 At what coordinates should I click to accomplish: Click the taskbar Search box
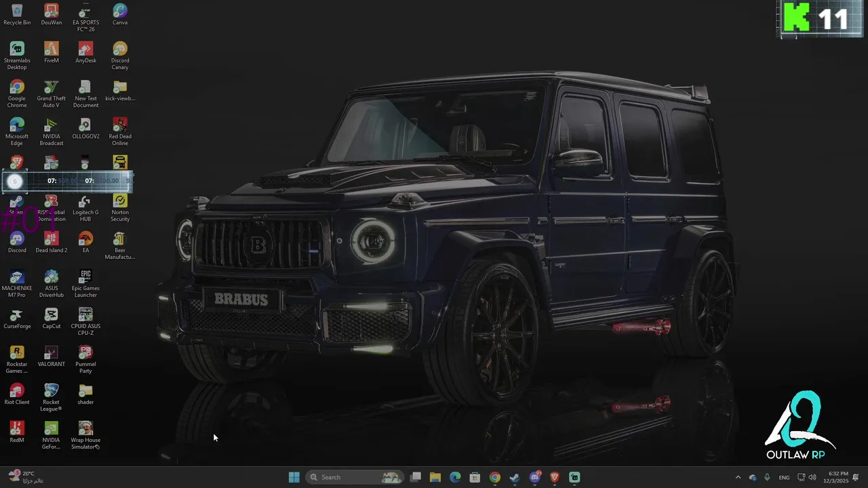coord(355,477)
